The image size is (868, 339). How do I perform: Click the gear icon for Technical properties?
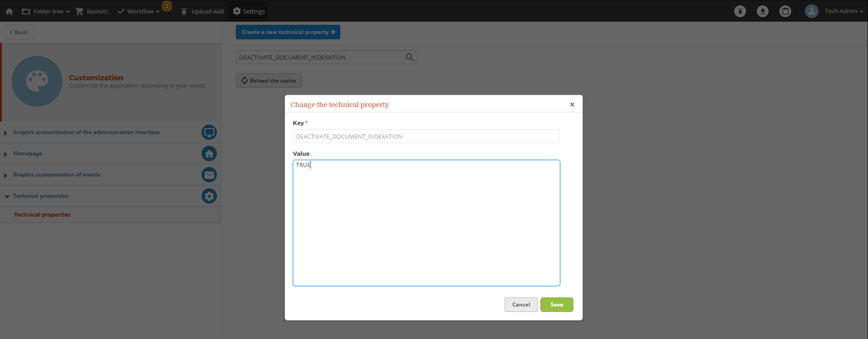click(x=209, y=196)
